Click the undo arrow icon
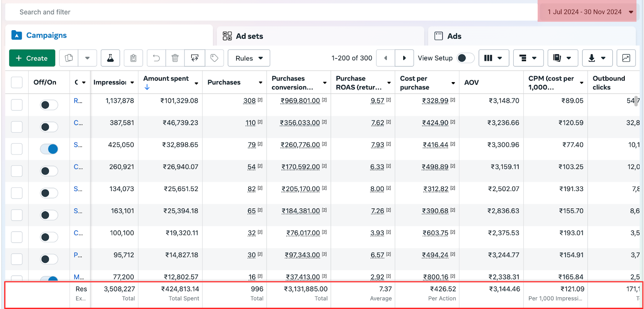 tap(156, 58)
